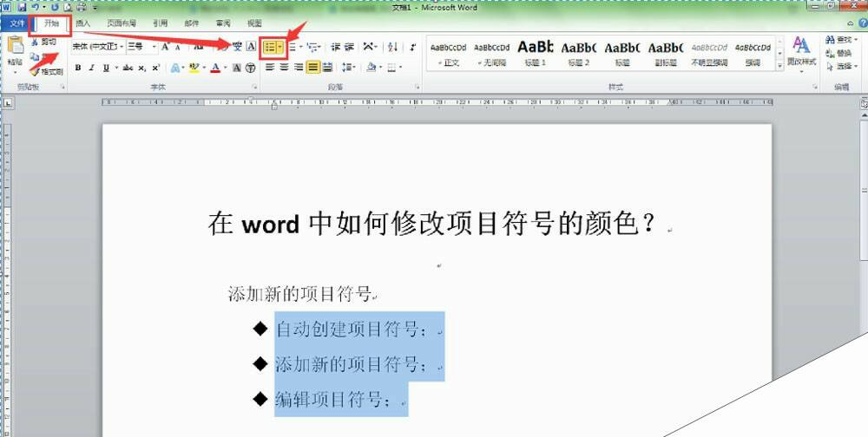Click the ruler tab selector box
The image size is (868, 437).
8,103
